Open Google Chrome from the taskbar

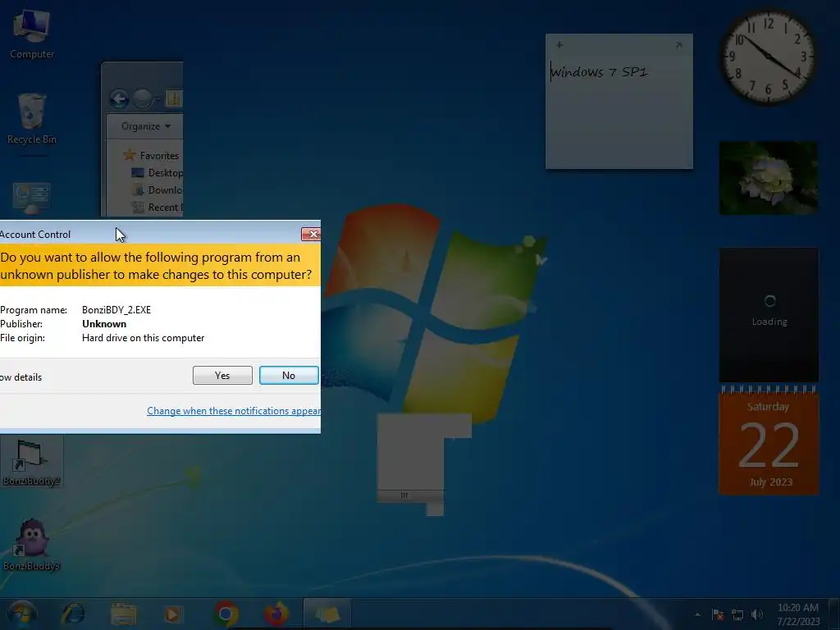click(226, 614)
